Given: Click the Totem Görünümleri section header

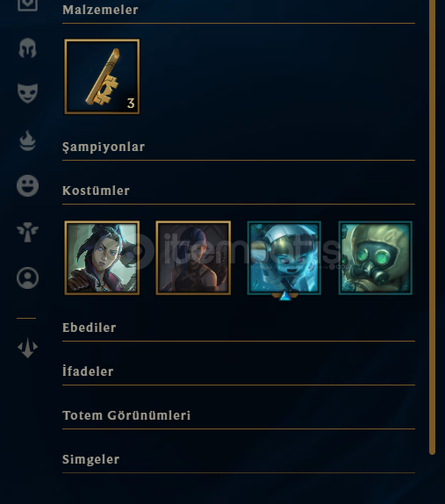Looking at the screenshot, I should 126,415.
